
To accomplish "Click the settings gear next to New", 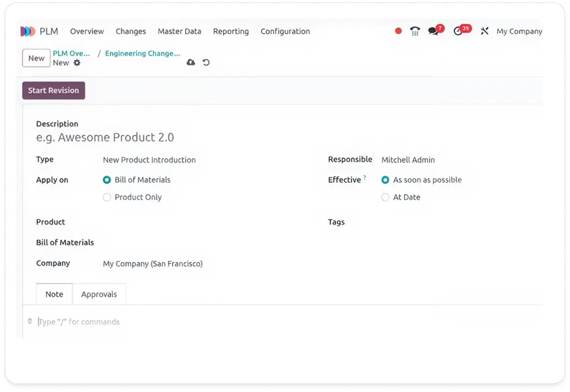I will 77,62.
